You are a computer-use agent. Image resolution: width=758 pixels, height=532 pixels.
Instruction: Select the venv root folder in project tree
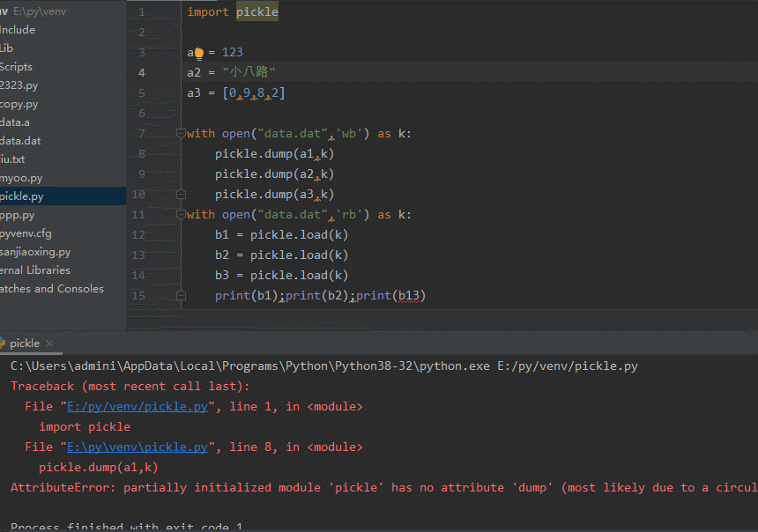click(63, 11)
